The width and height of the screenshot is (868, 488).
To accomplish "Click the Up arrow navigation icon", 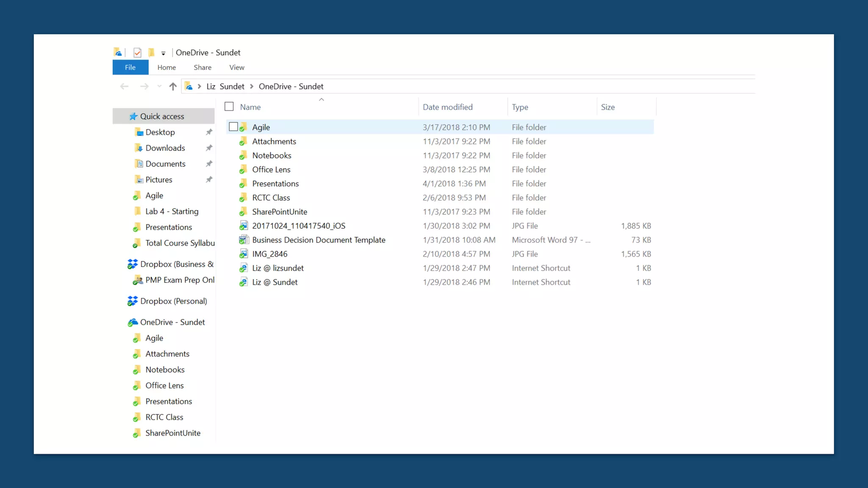I will point(172,86).
